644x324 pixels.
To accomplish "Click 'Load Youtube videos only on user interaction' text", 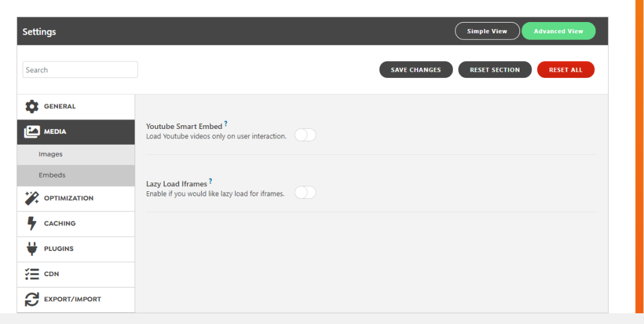I will click(216, 137).
